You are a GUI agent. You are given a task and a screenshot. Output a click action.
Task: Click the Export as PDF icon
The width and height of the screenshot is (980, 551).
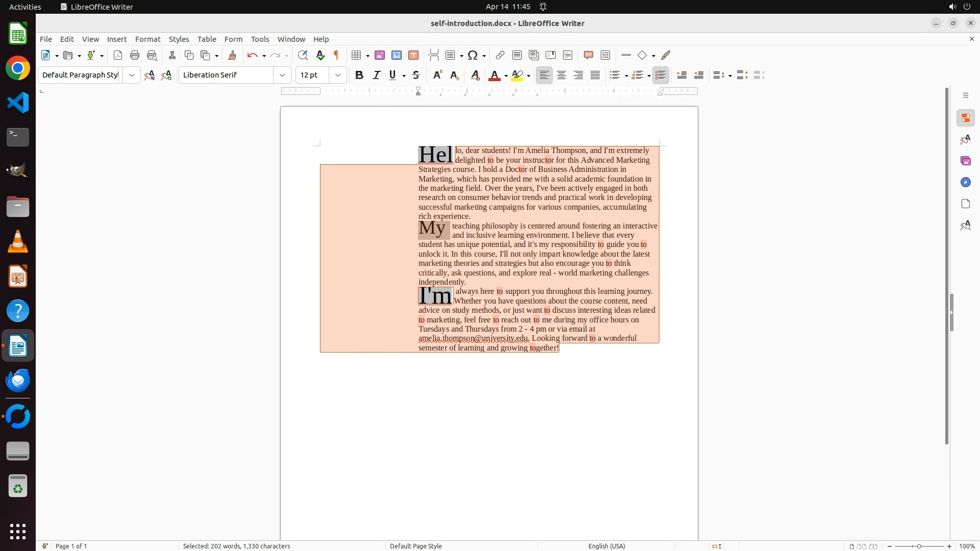click(x=118, y=55)
